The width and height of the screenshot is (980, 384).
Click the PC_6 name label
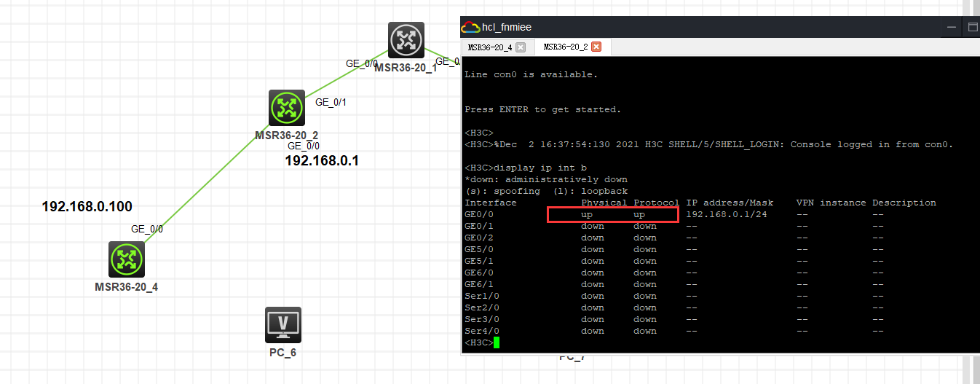pos(282,353)
